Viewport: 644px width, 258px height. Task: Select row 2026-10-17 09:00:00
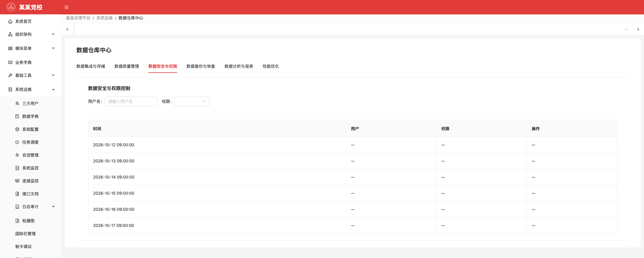click(353, 225)
